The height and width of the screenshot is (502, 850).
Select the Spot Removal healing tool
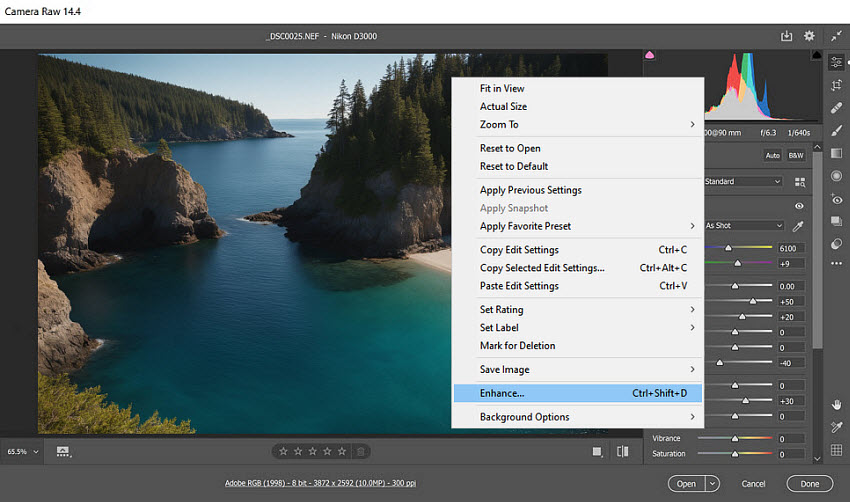(x=836, y=107)
